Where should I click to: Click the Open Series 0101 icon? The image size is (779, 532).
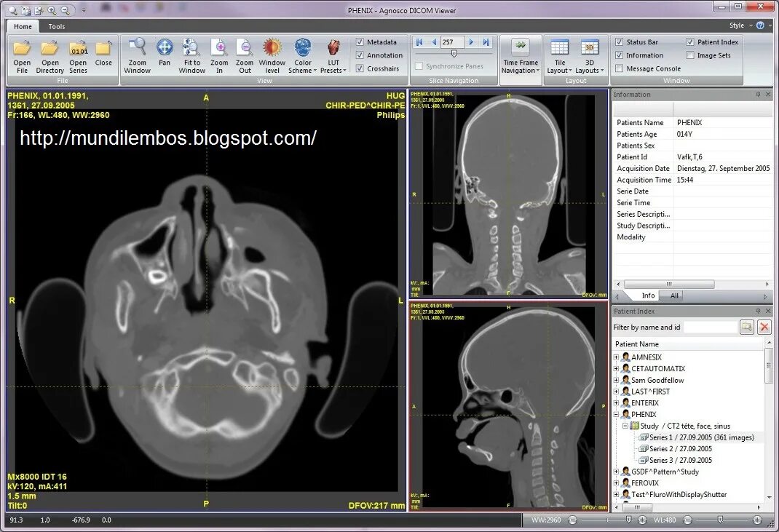78,48
